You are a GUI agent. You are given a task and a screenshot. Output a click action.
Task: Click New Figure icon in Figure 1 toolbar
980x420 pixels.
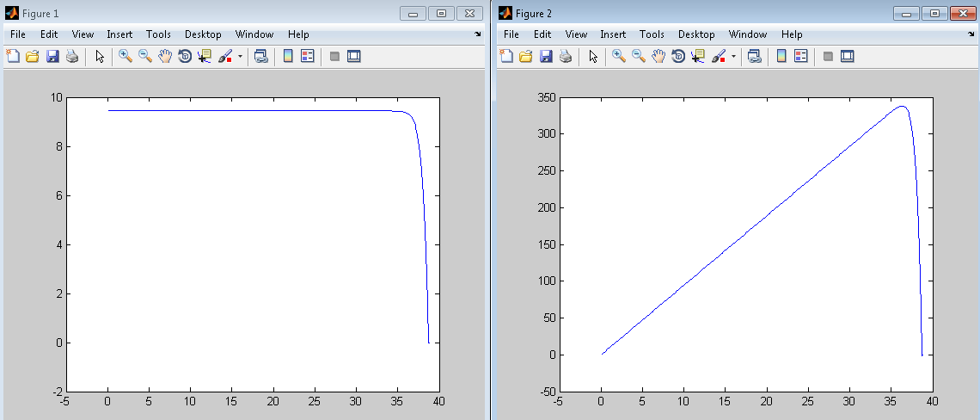point(13,57)
